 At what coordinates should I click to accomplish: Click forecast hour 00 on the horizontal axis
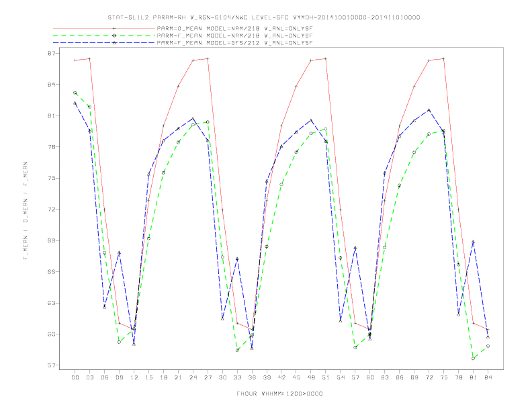[x=75, y=377]
